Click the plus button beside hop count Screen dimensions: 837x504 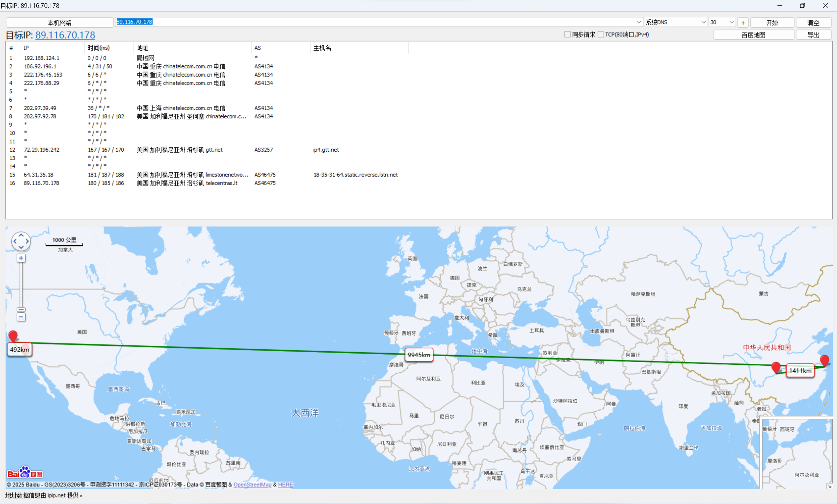coord(743,23)
